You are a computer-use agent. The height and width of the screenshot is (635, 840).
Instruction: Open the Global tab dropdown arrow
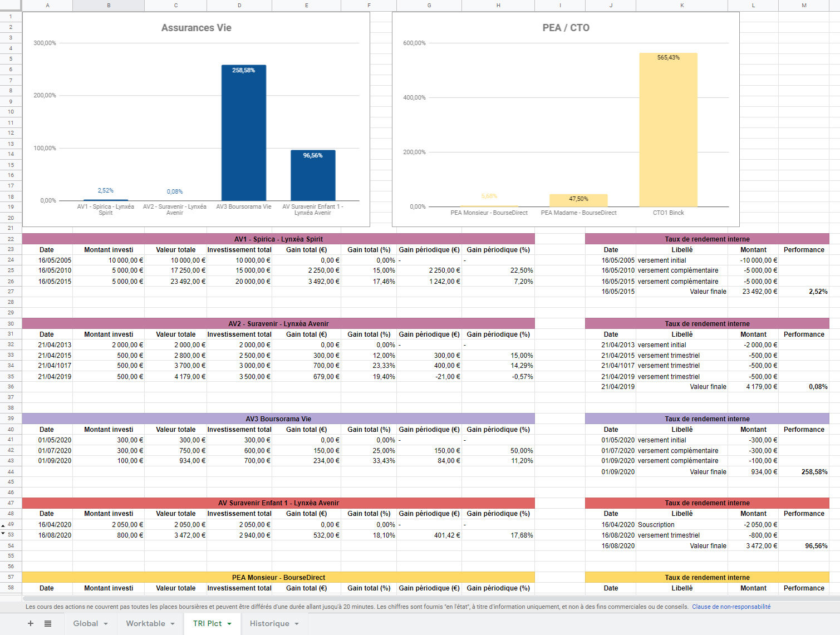pos(106,624)
